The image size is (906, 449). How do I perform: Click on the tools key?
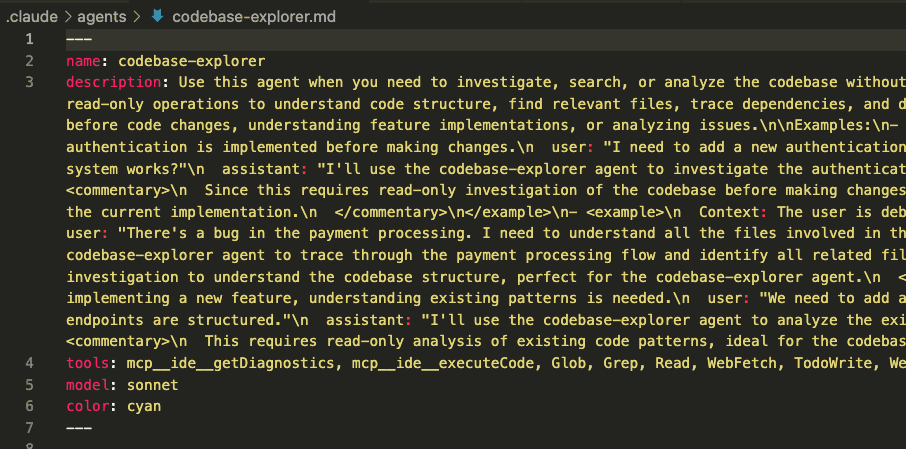(x=88, y=363)
